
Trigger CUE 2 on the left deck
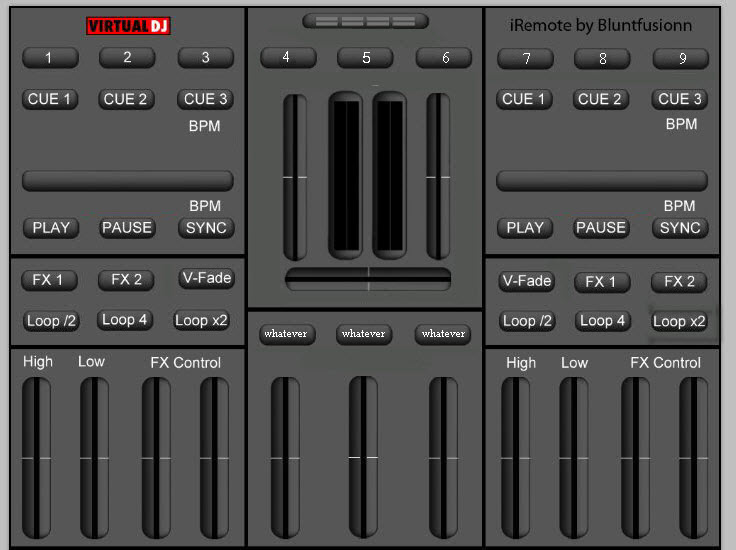click(126, 99)
